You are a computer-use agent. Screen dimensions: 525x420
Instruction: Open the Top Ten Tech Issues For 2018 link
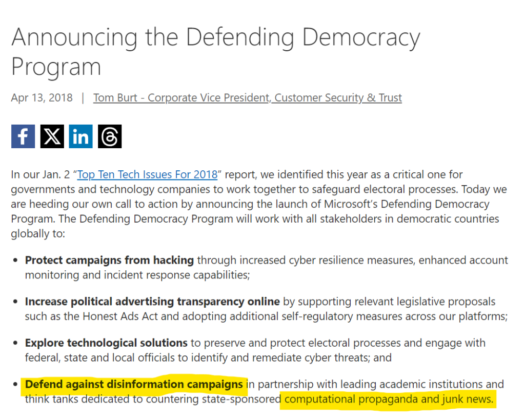[147, 174]
